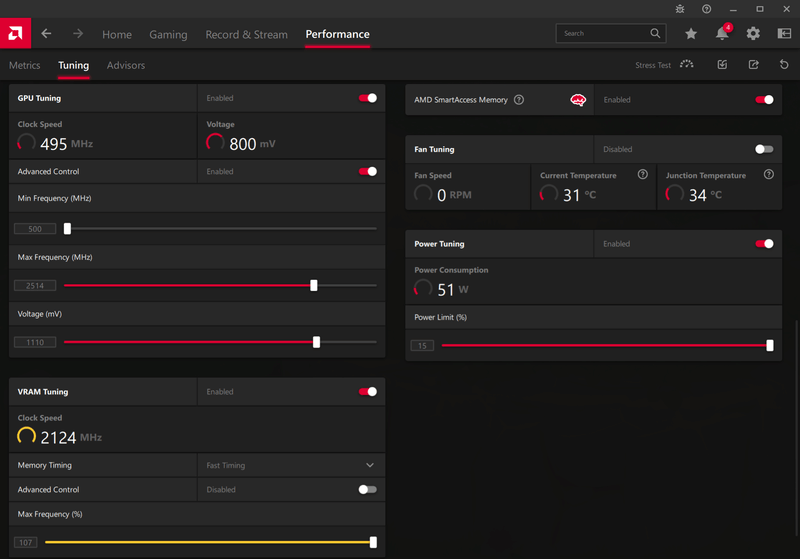Click the VRAM 107 value box
Screen dimensions: 800x559
(26, 542)
